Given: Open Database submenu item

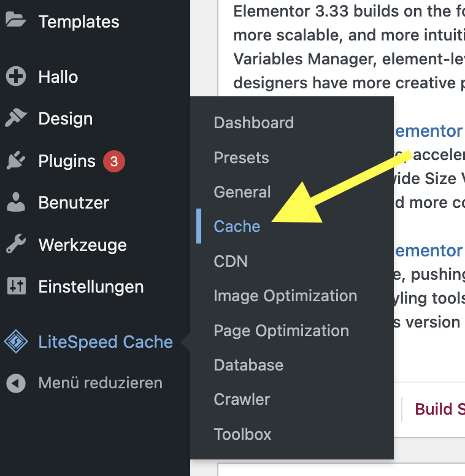Looking at the screenshot, I should click(248, 365).
